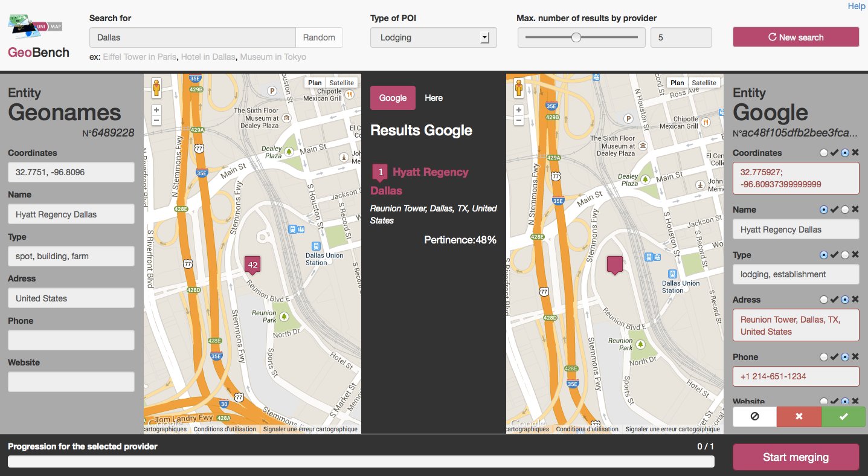Click Dallas Union Station transit icon on left map
Screen dimensions: 868x476
[315, 246]
